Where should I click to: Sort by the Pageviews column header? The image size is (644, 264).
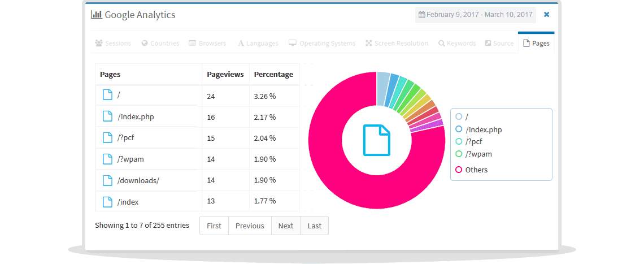tap(225, 75)
